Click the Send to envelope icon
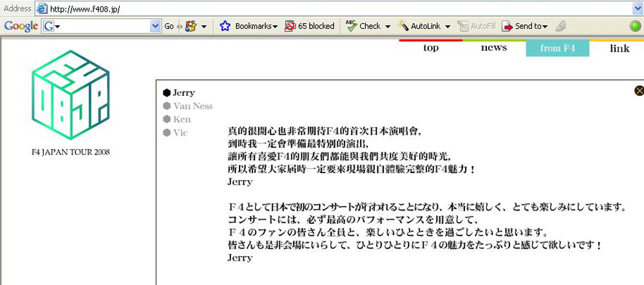This screenshot has height=285, width=644. [x=508, y=26]
